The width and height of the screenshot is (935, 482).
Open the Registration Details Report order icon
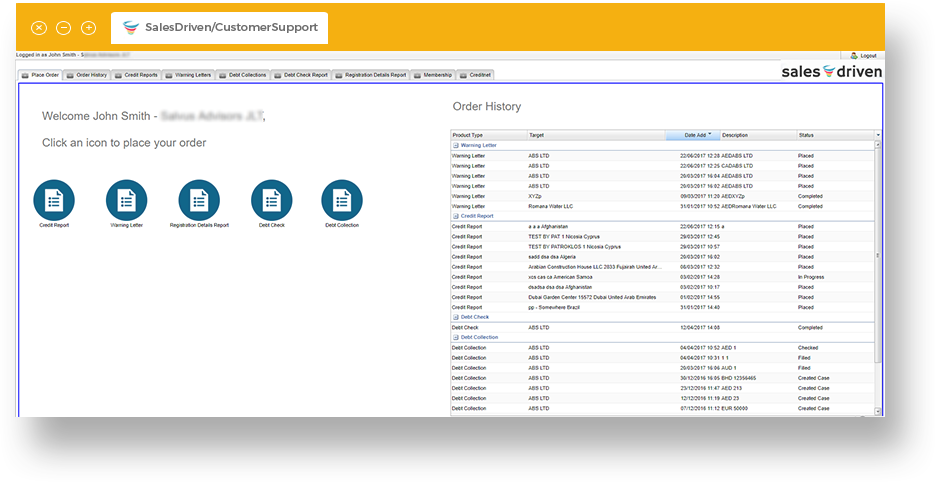[199, 200]
